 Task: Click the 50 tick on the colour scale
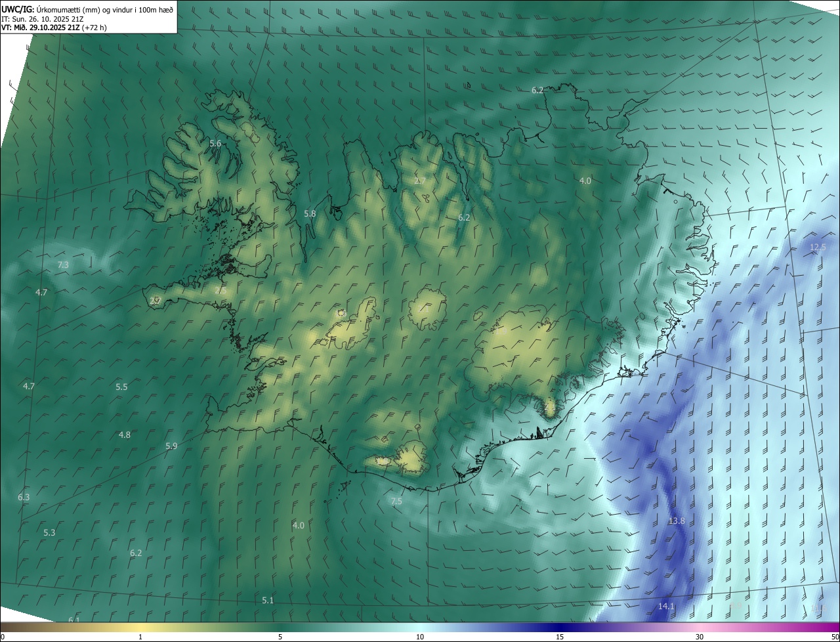834,637
